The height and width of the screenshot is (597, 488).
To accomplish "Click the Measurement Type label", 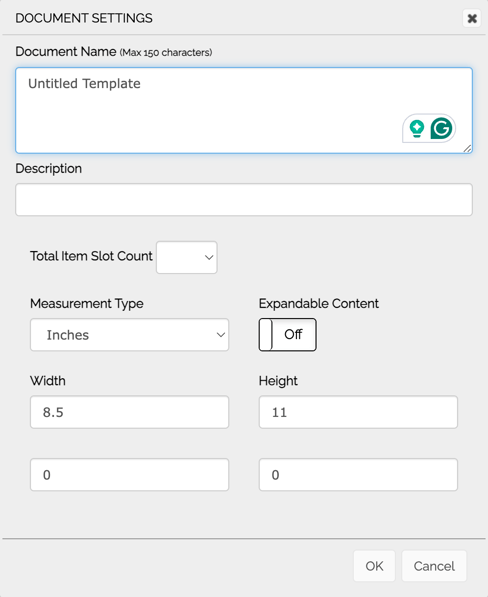I will (87, 303).
